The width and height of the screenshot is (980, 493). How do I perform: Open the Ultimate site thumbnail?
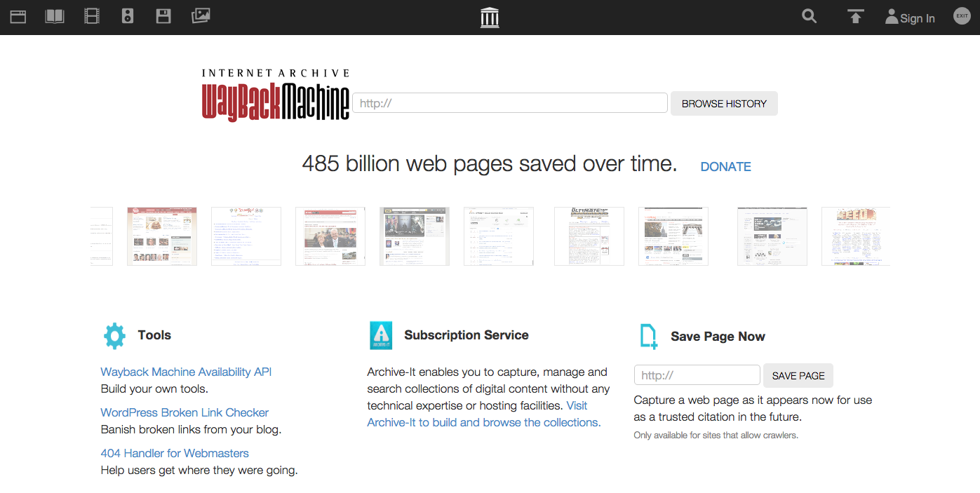589,236
